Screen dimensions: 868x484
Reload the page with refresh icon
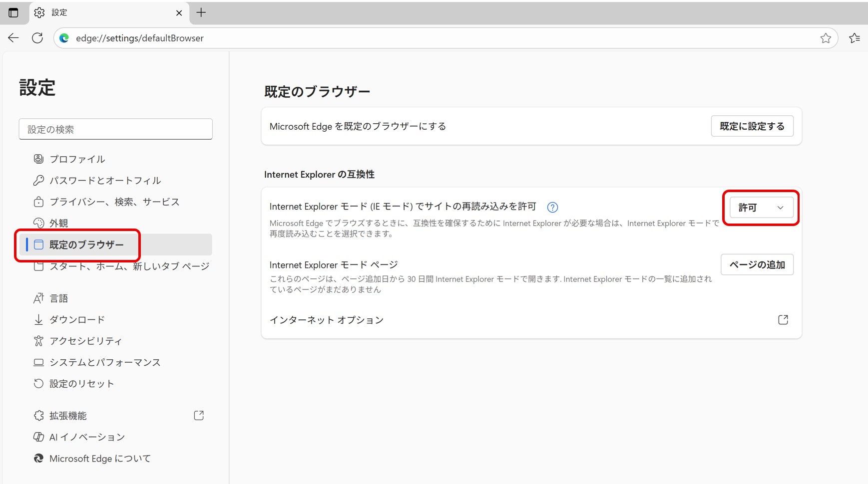37,38
